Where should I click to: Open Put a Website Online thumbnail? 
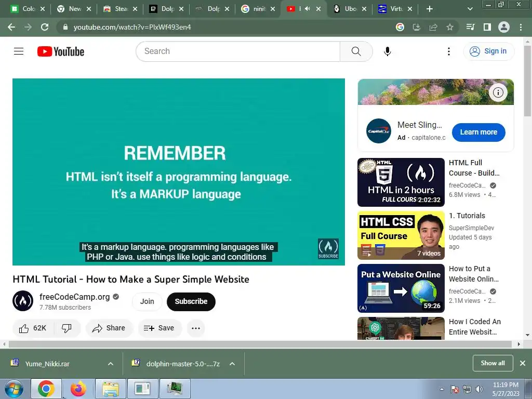[x=401, y=288]
